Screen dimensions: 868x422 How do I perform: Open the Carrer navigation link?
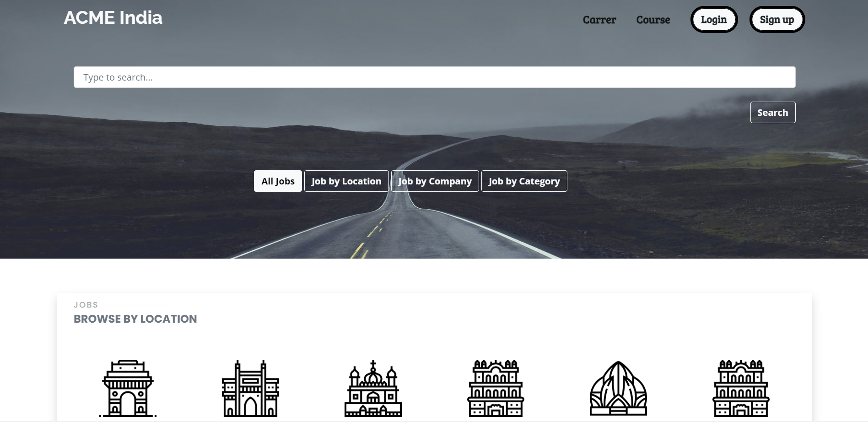coord(599,20)
